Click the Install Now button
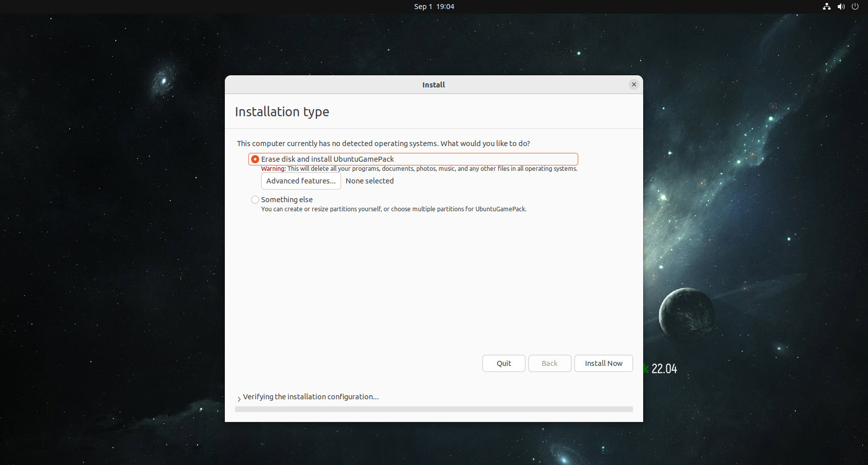Image resolution: width=868 pixels, height=465 pixels. [603, 363]
